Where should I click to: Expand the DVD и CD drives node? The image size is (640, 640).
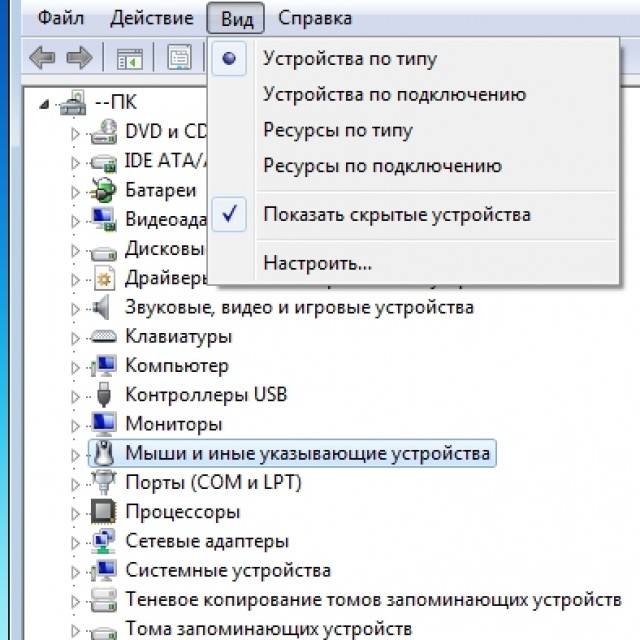click(75, 133)
